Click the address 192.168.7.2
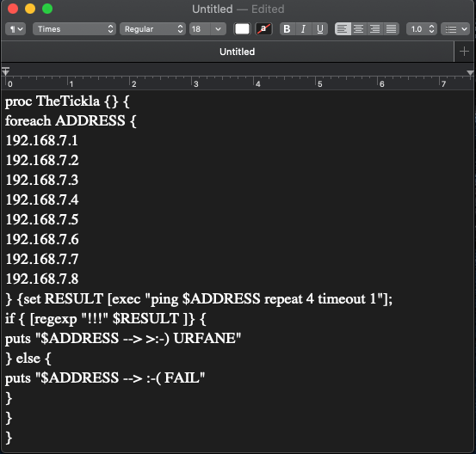This screenshot has height=454, width=476. 42,161
